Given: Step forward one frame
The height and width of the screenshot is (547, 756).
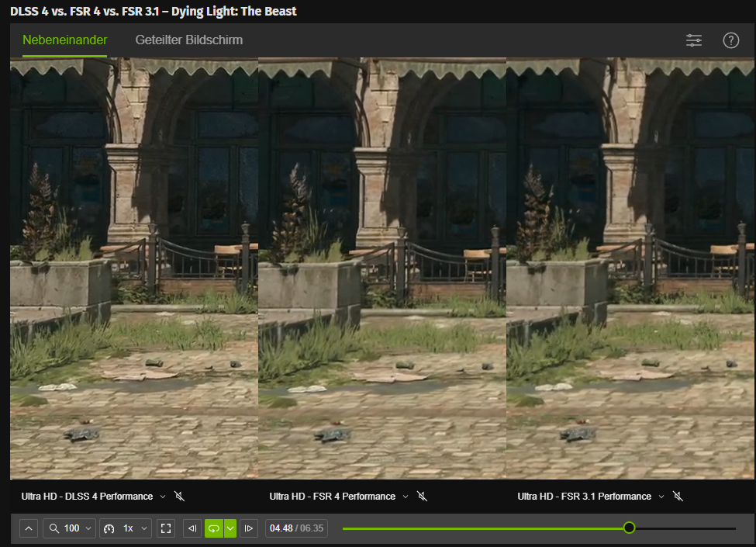Looking at the screenshot, I should click(248, 528).
